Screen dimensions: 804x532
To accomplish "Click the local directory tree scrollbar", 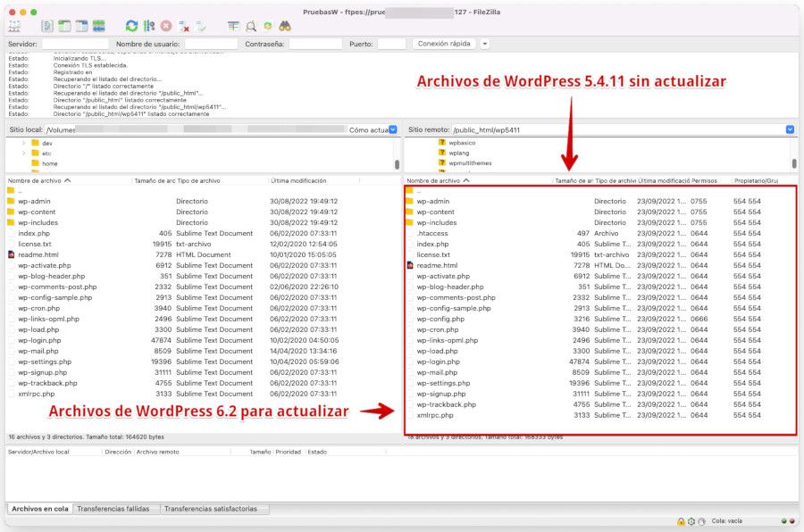I will tap(397, 164).
